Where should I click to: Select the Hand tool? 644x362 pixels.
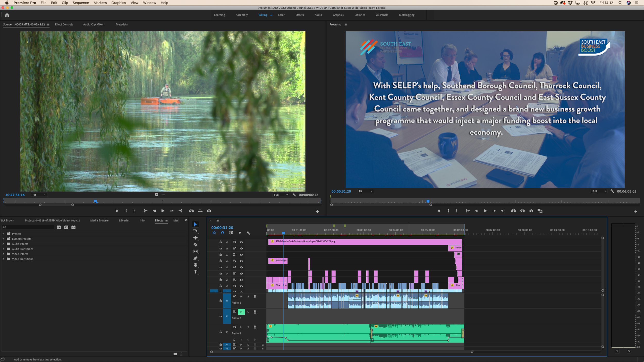(196, 265)
